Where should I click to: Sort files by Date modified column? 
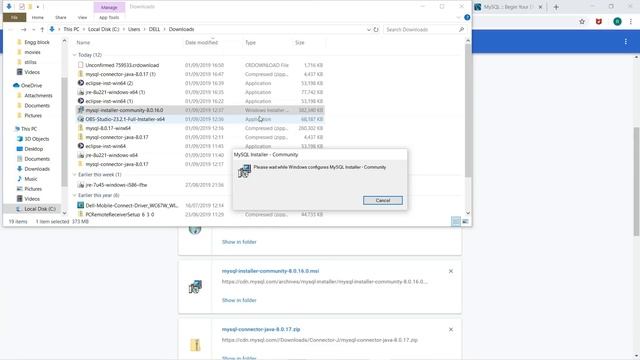[x=201, y=42]
